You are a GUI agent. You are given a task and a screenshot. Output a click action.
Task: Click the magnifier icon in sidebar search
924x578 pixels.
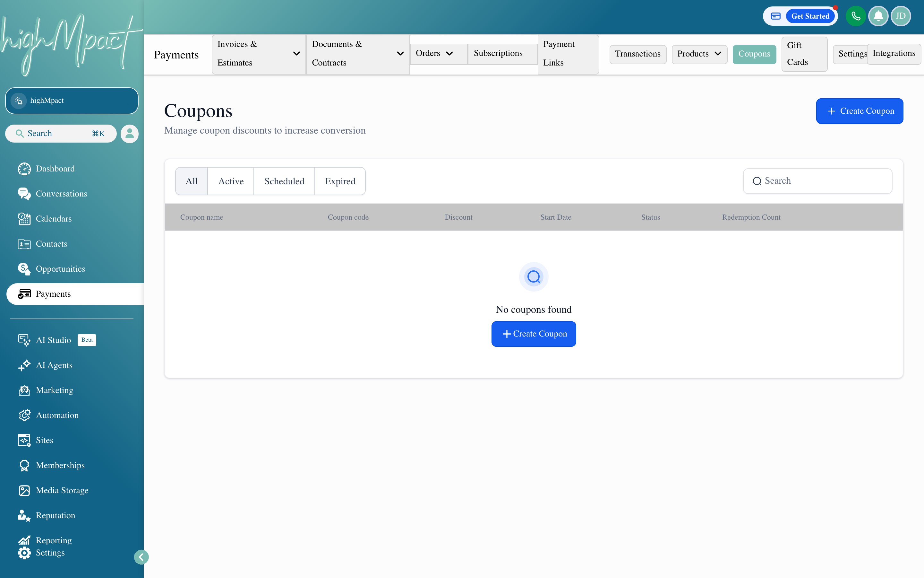pyautogui.click(x=19, y=133)
